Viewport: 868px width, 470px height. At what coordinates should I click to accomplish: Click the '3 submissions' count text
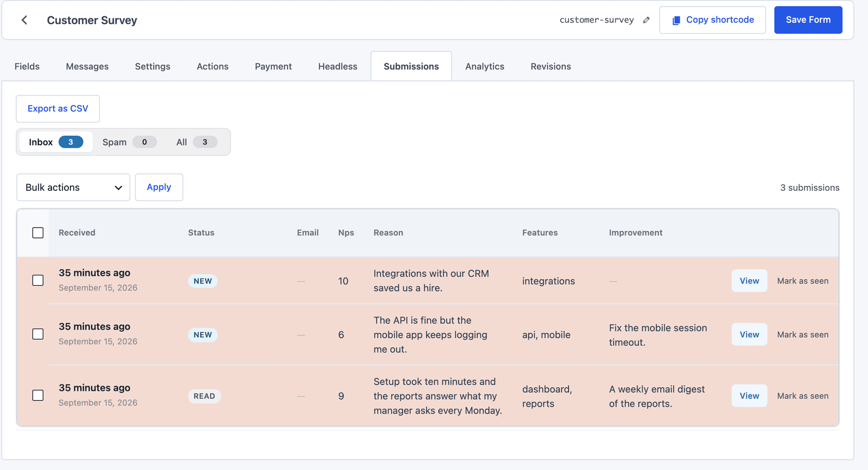click(809, 188)
